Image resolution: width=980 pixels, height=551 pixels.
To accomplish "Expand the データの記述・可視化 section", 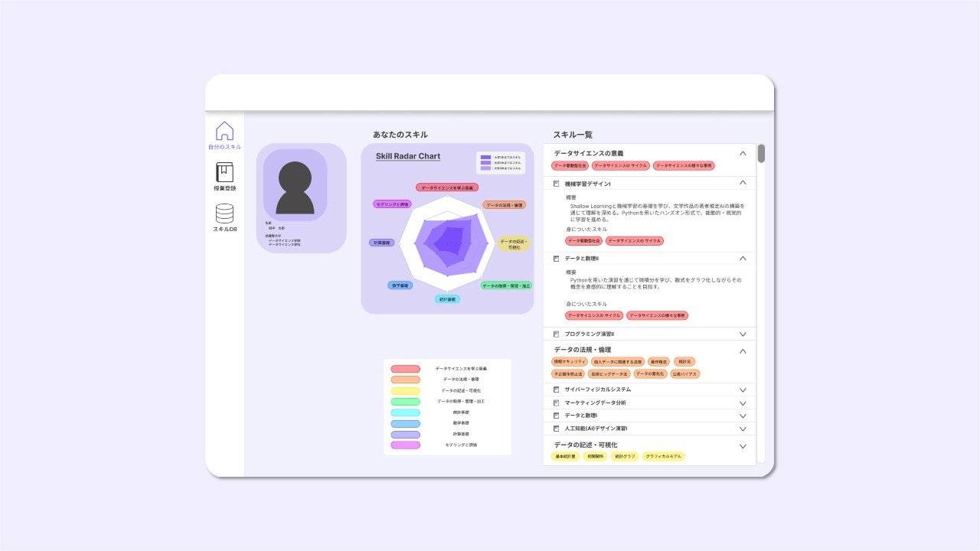I will point(742,446).
